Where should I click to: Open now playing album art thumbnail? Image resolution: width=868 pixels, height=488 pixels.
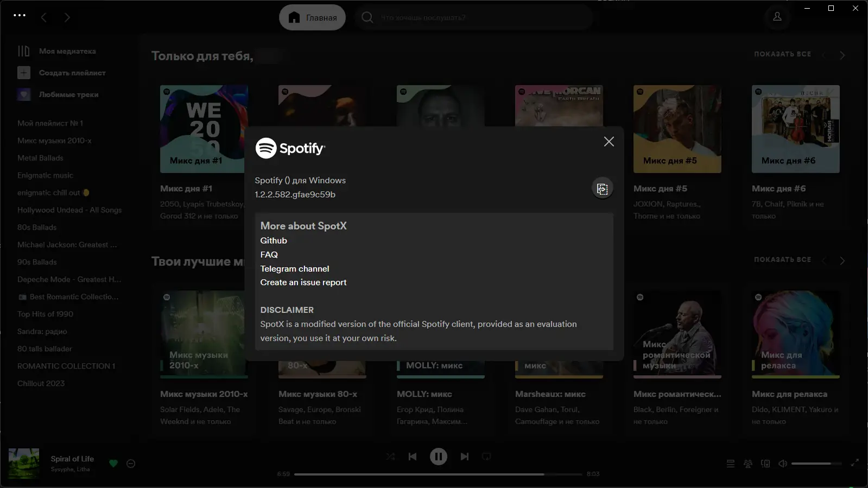point(24,464)
